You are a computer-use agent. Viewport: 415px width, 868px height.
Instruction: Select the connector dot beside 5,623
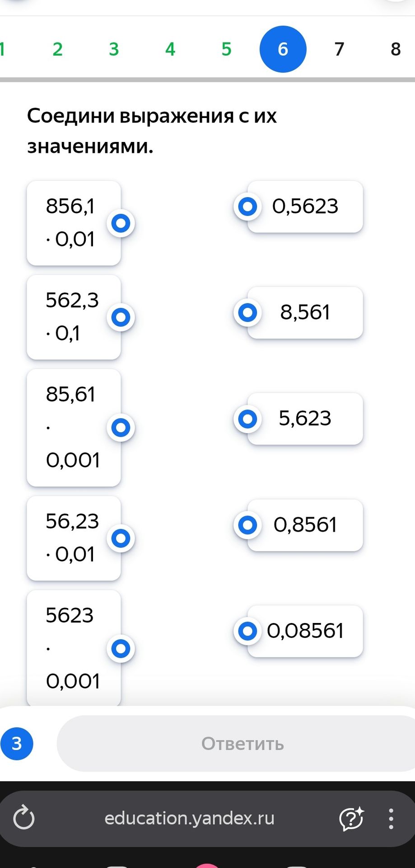[x=247, y=419]
